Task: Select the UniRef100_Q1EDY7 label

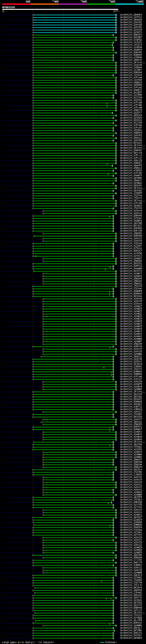Action: tap(131, 113)
